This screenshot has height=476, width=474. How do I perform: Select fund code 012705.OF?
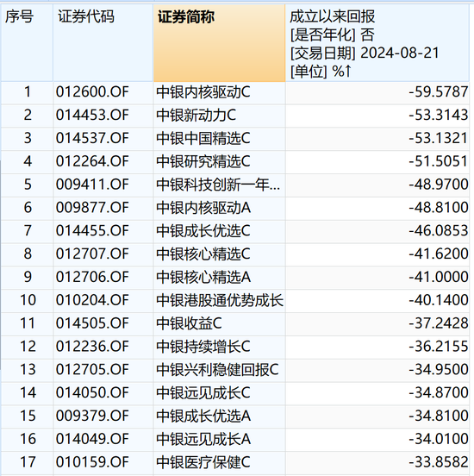[x=92, y=369]
